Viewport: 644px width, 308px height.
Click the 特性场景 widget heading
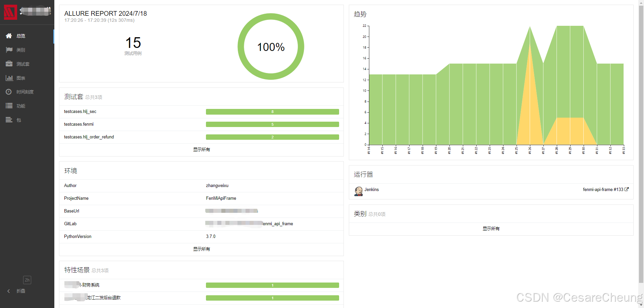(77, 270)
